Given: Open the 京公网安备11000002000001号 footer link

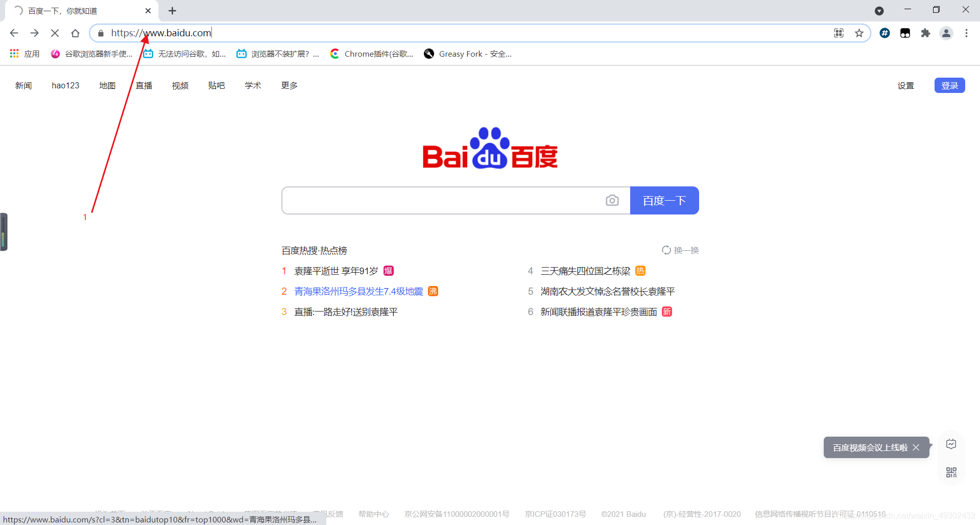Looking at the screenshot, I should [x=457, y=514].
